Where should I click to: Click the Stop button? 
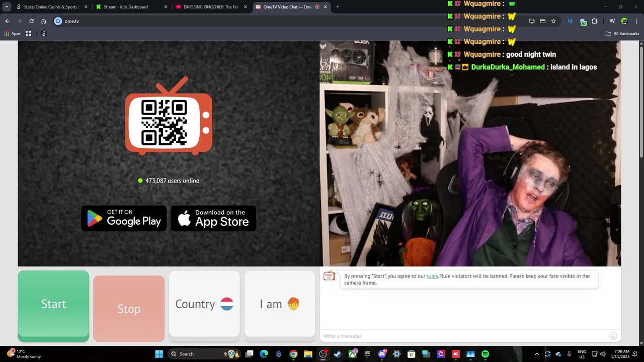pyautogui.click(x=129, y=309)
